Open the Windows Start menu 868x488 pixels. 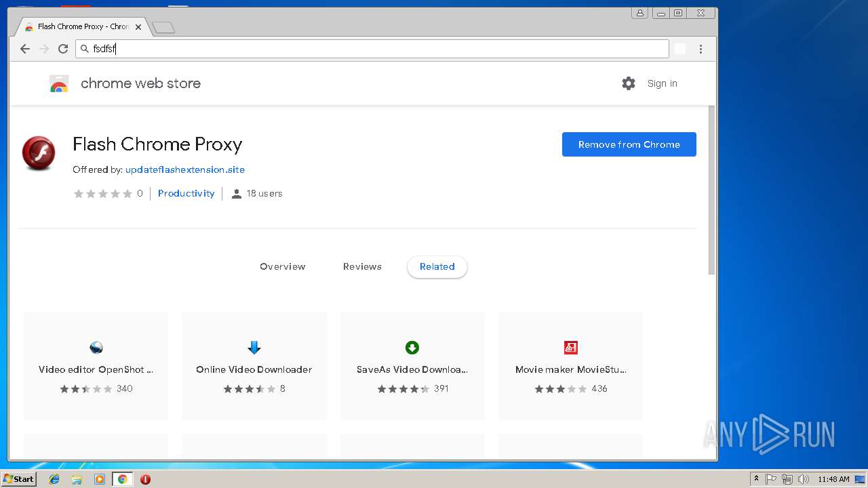pyautogui.click(x=19, y=479)
